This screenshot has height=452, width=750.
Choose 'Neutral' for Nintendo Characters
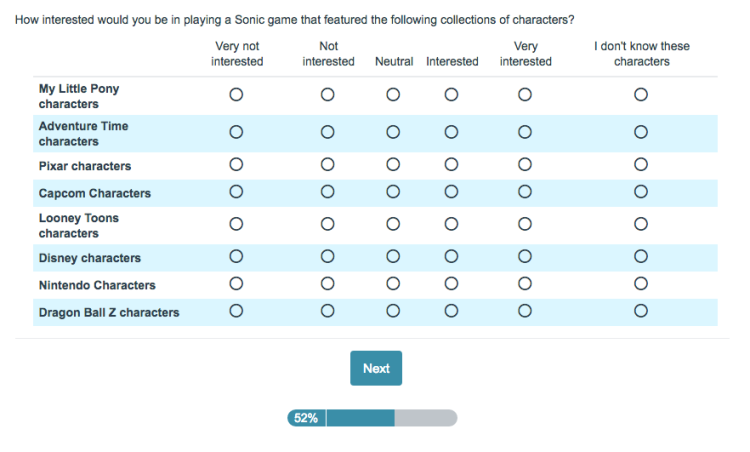(x=393, y=284)
